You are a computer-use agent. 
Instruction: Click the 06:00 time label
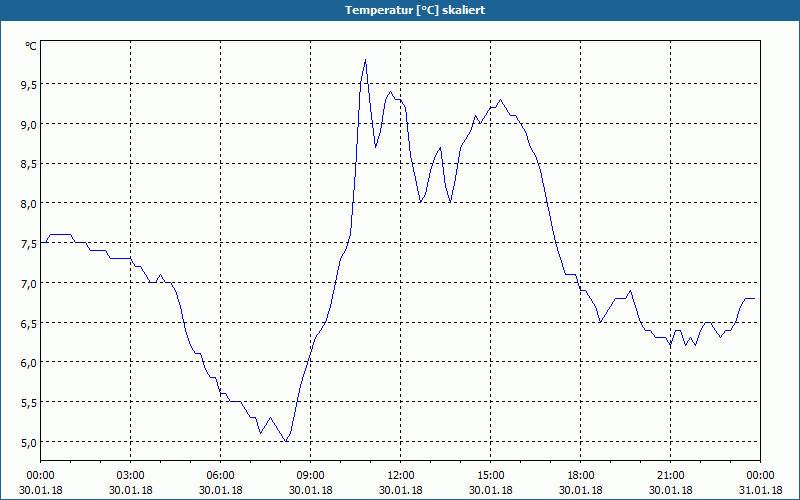[220, 476]
